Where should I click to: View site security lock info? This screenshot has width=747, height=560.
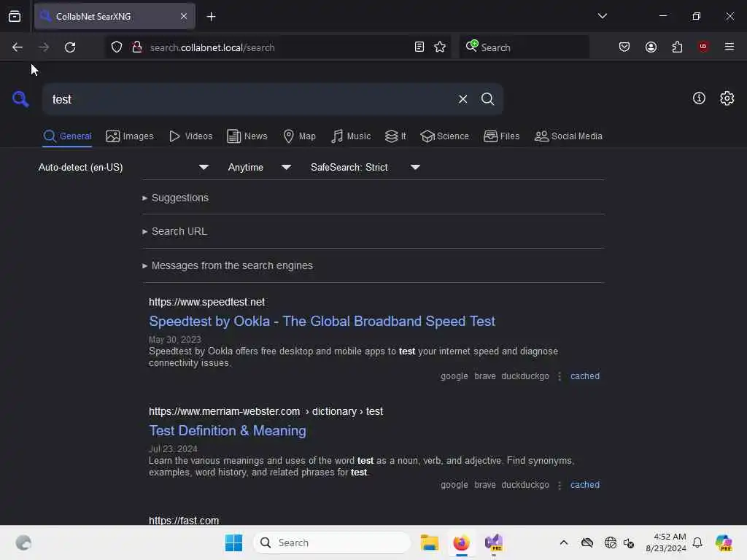click(137, 47)
